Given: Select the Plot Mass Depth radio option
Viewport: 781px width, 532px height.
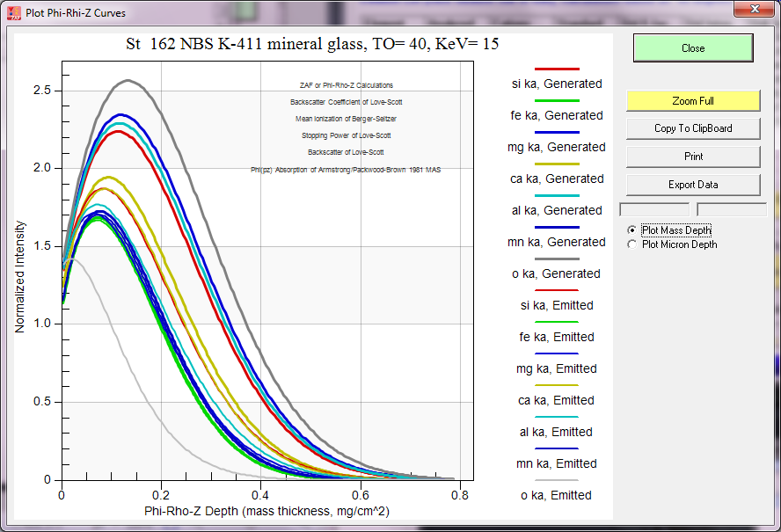Looking at the screenshot, I should point(631,230).
